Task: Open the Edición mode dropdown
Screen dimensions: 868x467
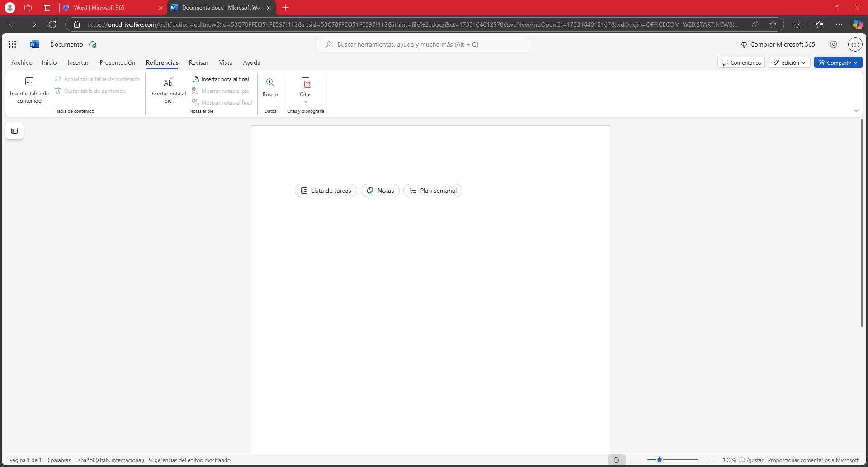Action: pyautogui.click(x=789, y=63)
